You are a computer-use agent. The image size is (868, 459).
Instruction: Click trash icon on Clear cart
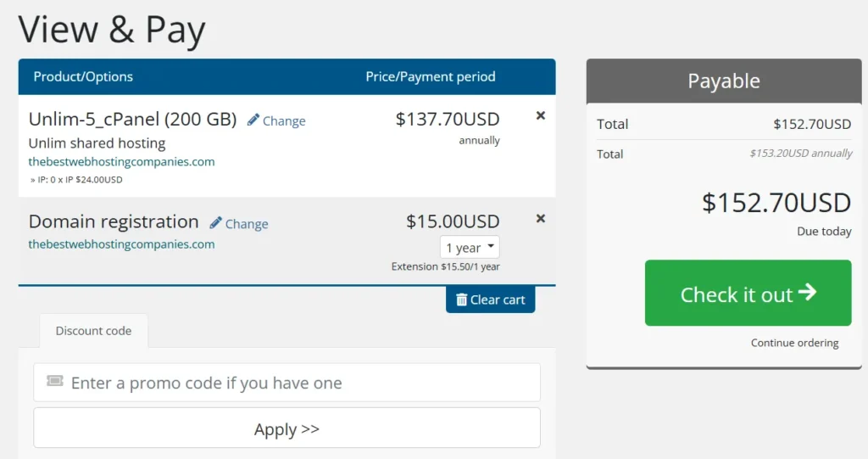point(461,299)
